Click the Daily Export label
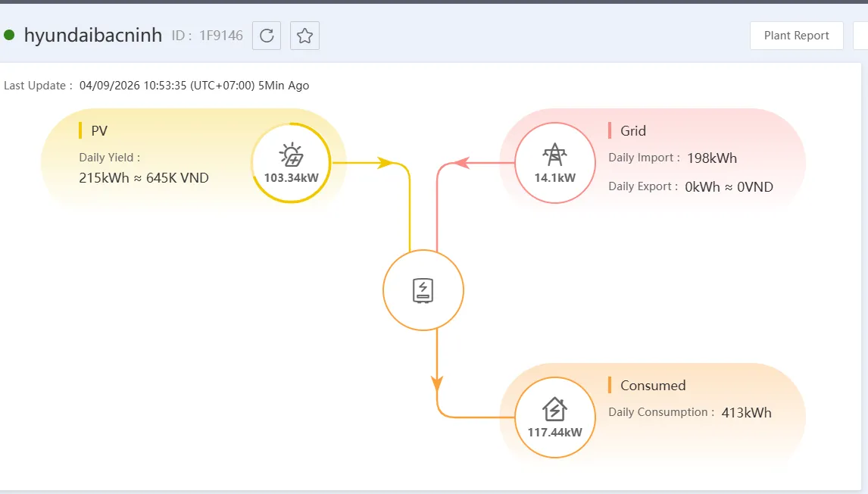 [x=643, y=186]
